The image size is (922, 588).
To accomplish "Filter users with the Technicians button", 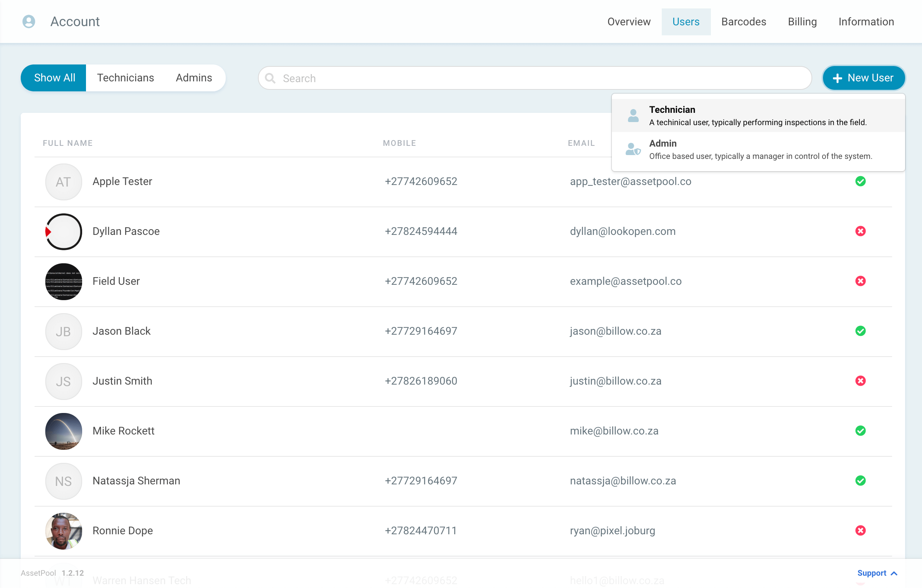I will (x=126, y=78).
